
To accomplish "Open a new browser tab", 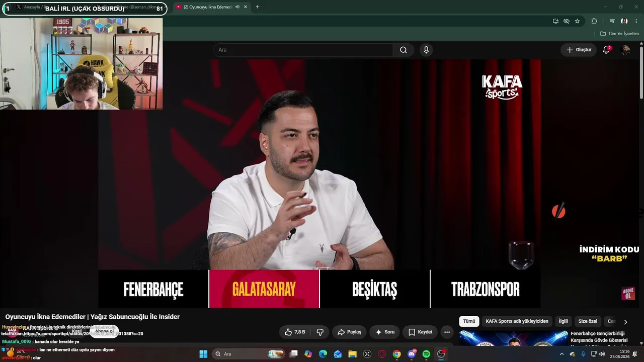I will [x=257, y=7].
